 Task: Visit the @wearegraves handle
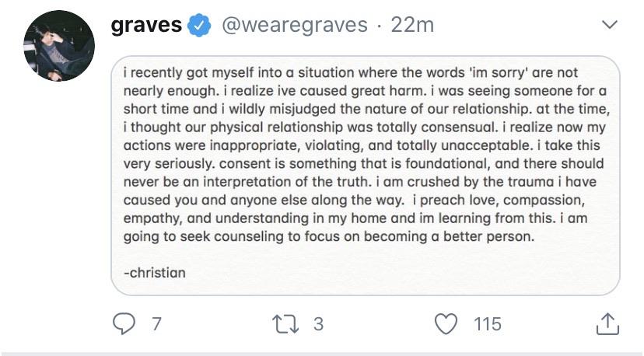[295, 25]
